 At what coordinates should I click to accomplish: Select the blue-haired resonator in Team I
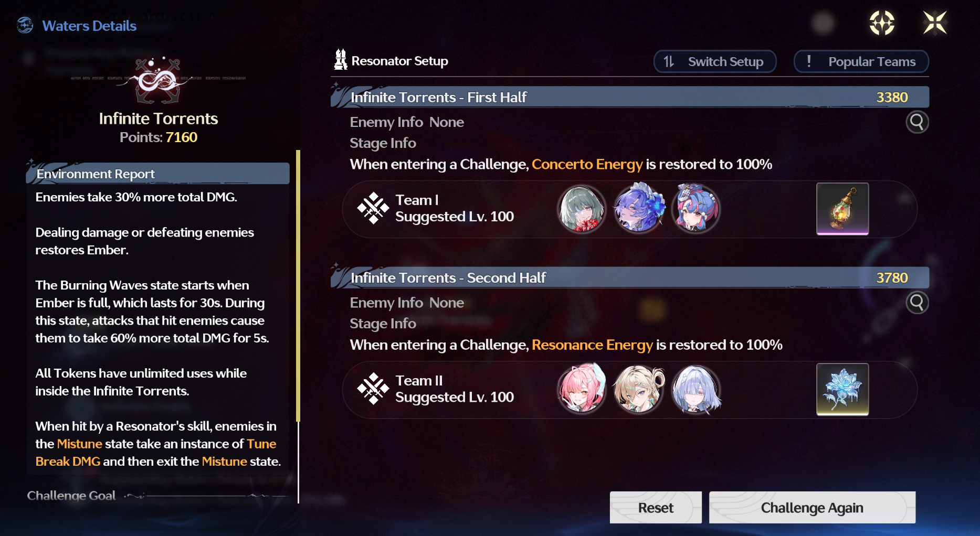[x=639, y=209]
